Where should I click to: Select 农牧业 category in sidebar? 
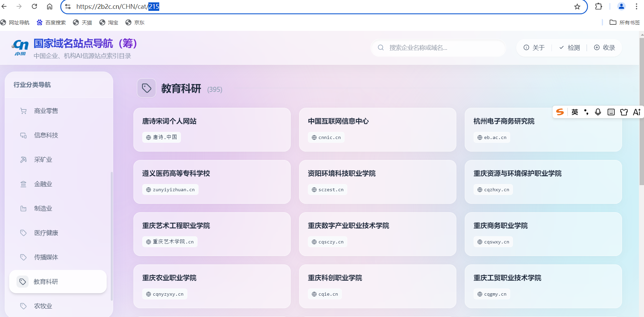[x=58, y=306]
